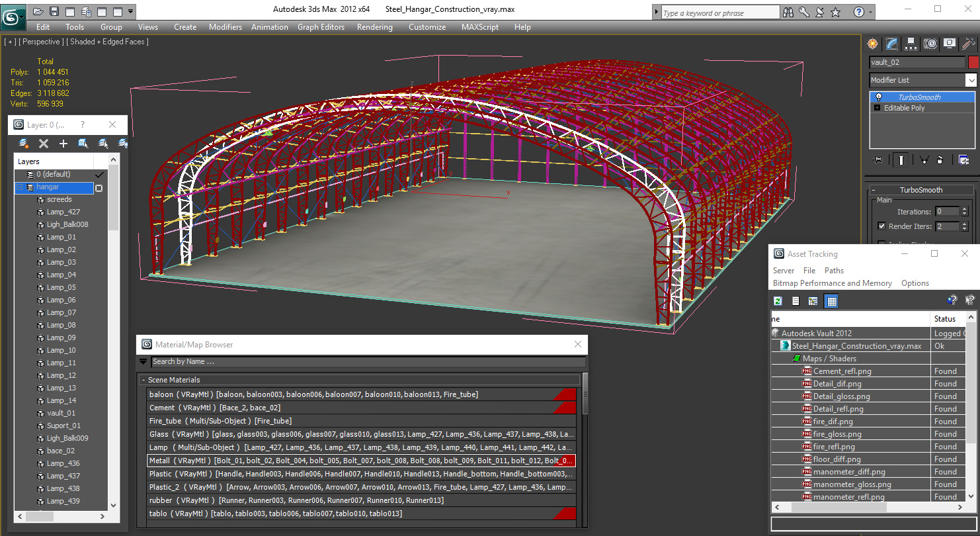Viewport: 980px width, 536px height.
Task: Click the binoculars search icon in title bar
Action: (788, 12)
